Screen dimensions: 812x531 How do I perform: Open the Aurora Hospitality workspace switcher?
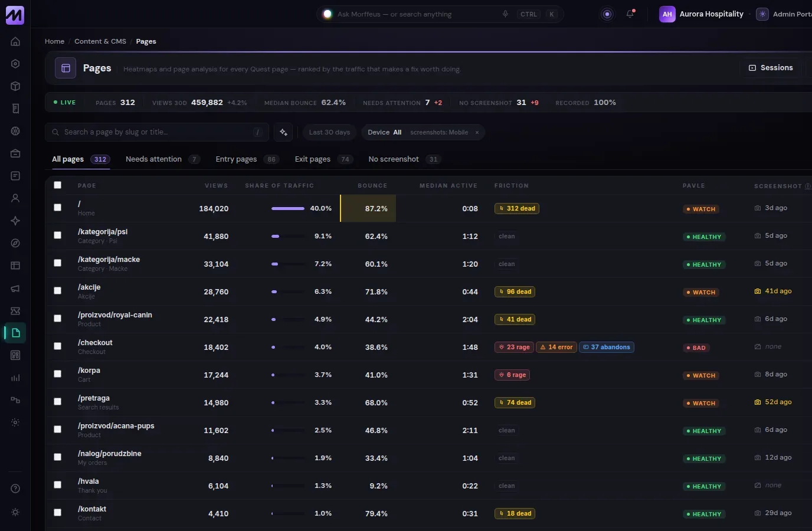pos(702,14)
